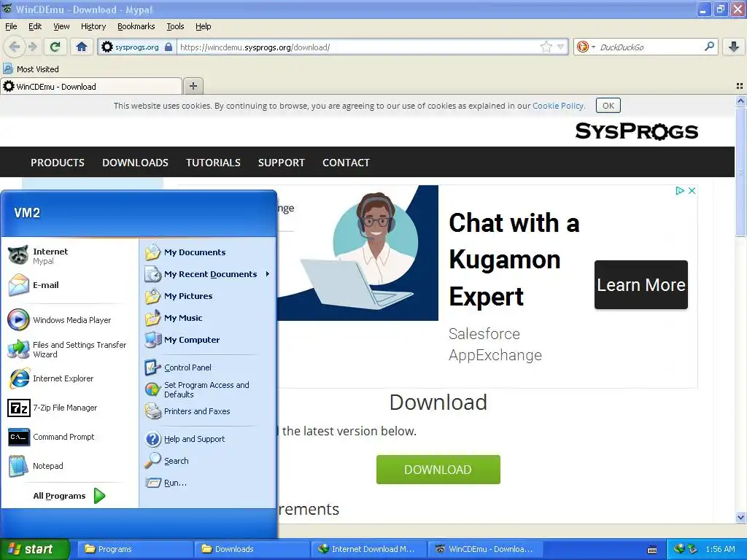The image size is (747, 560).
Task: Click the Learn More ad button
Action: (x=640, y=285)
